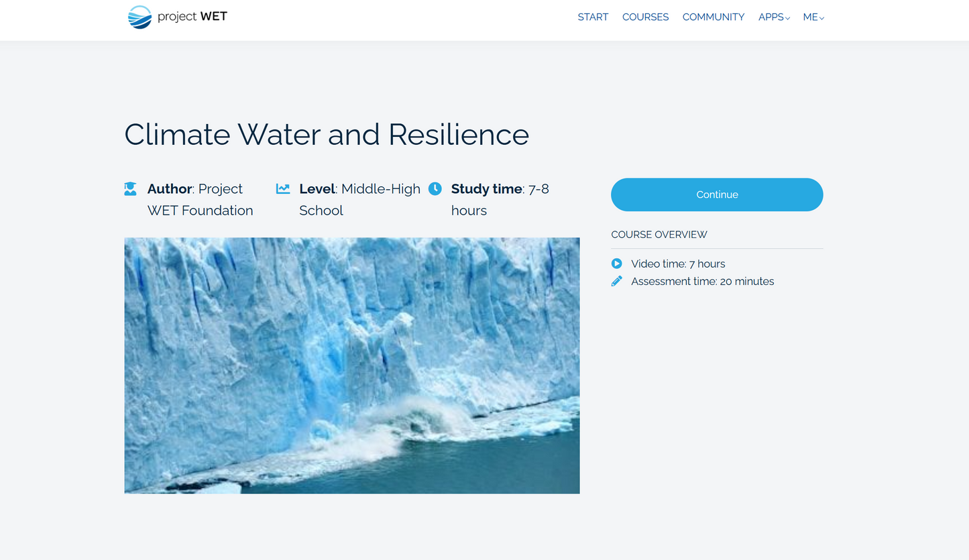Image resolution: width=969 pixels, height=560 pixels.
Task: Select the pencil icon beside Assessment time
Action: (616, 281)
